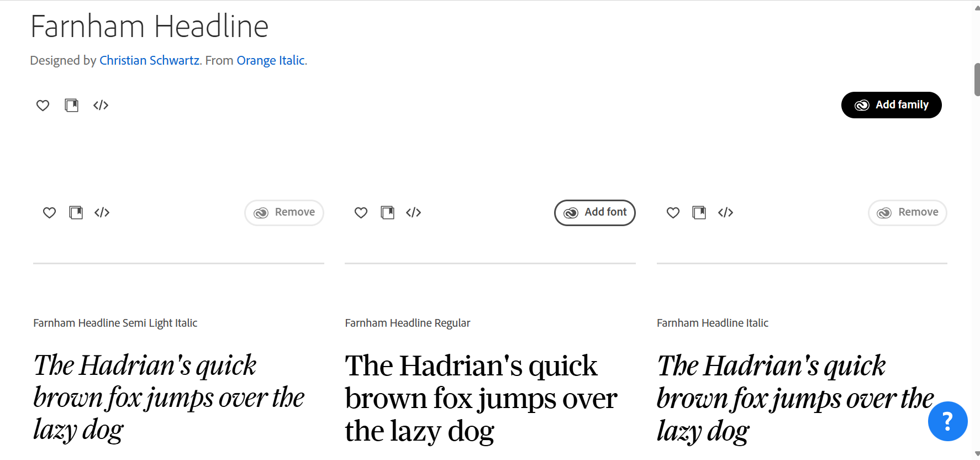The image size is (980, 460).
Task: Open family-level web project code icon
Action: click(101, 105)
